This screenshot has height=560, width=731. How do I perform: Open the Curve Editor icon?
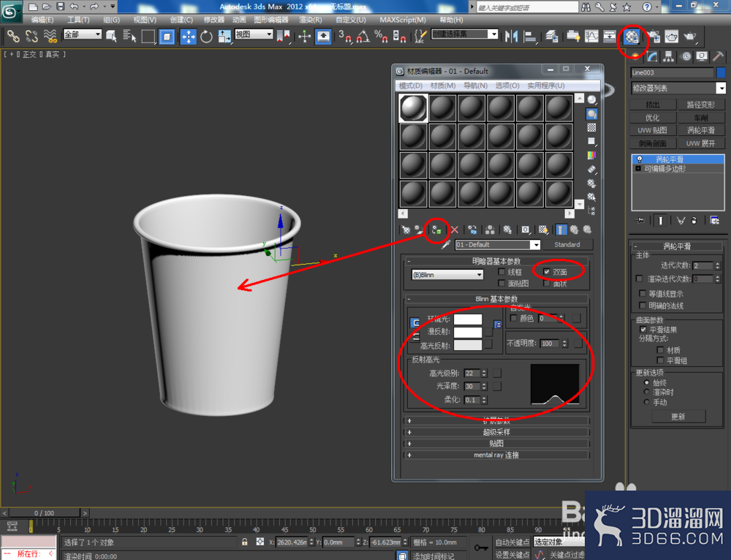point(591,37)
